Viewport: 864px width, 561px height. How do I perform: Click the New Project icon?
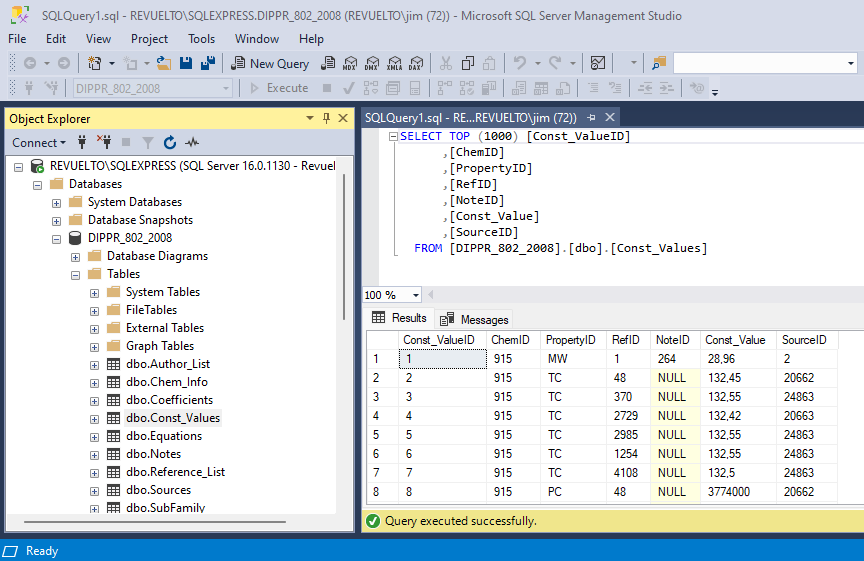click(x=95, y=63)
